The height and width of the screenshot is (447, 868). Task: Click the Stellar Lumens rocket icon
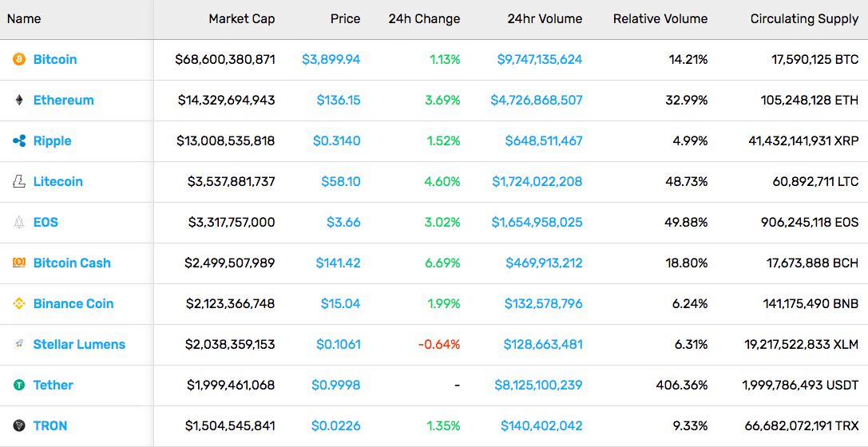point(19,344)
